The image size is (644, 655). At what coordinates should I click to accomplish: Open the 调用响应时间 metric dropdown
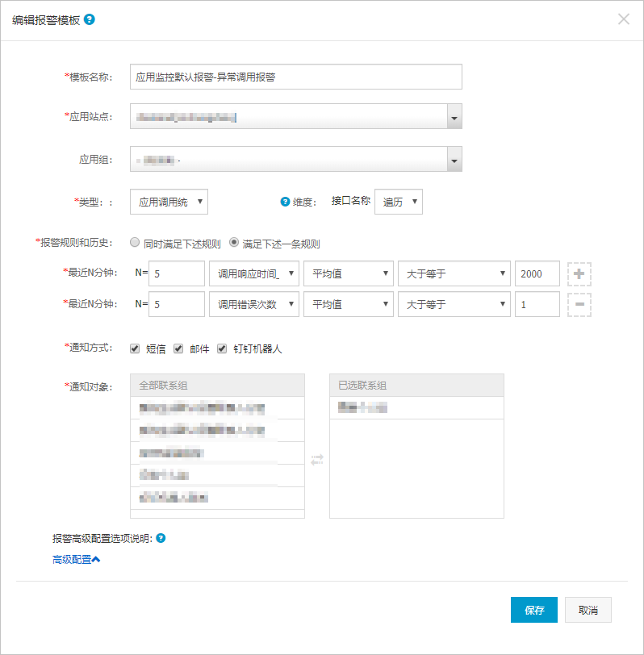coord(254,273)
